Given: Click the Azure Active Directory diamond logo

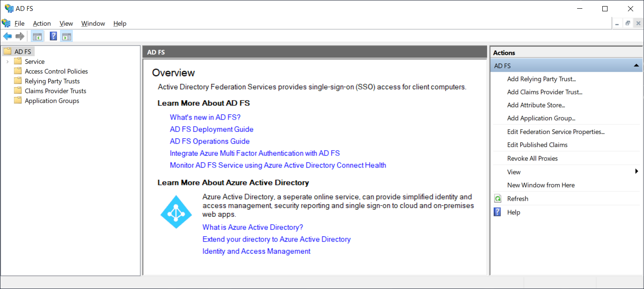Looking at the screenshot, I should [176, 212].
